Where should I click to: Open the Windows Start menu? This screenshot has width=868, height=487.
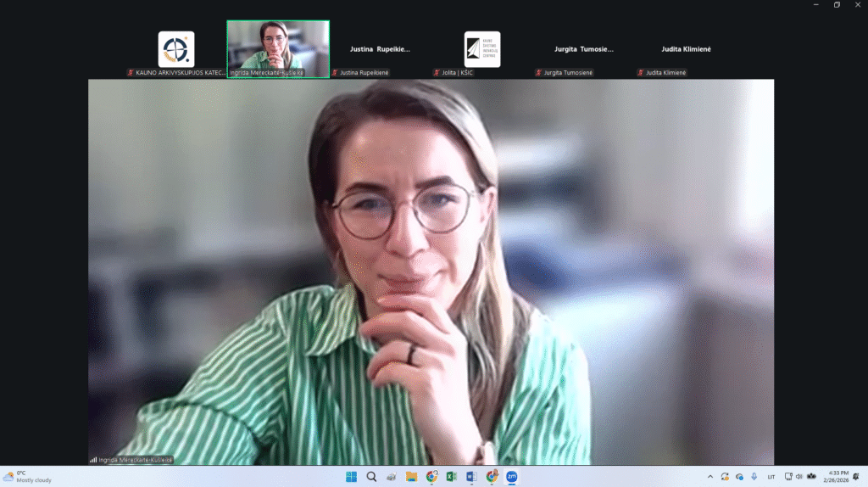(x=351, y=477)
